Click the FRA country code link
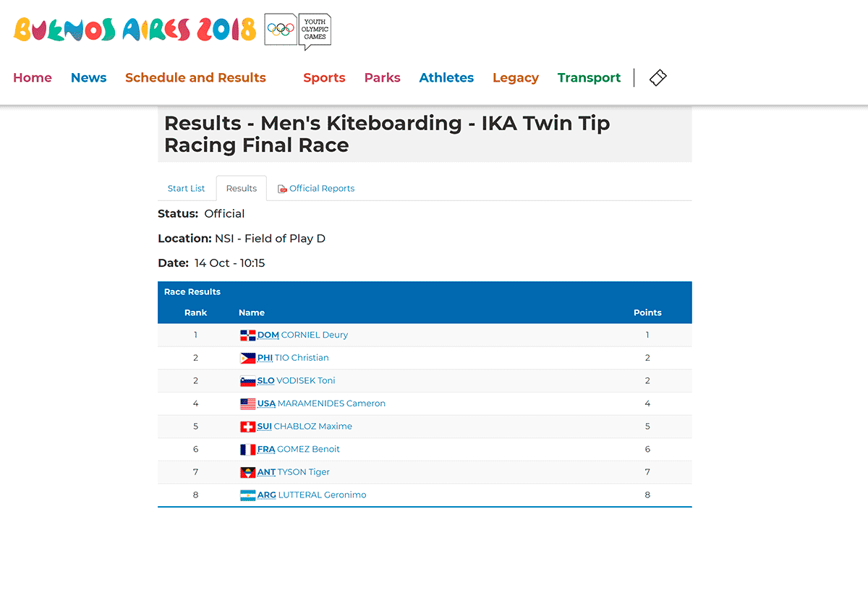This screenshot has height=611, width=868. [266, 449]
